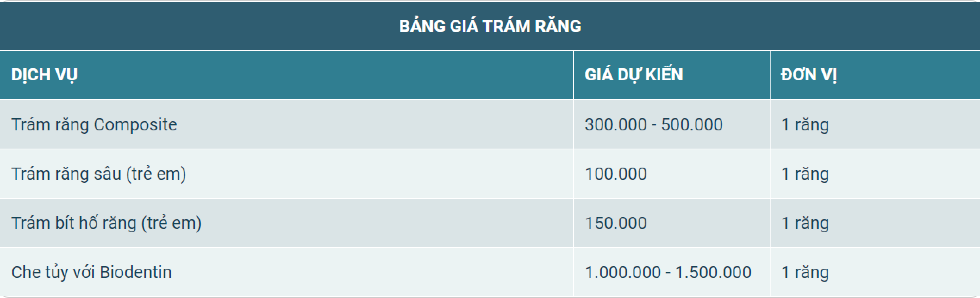Click the word 'Biodentin' in the last row

point(136,272)
